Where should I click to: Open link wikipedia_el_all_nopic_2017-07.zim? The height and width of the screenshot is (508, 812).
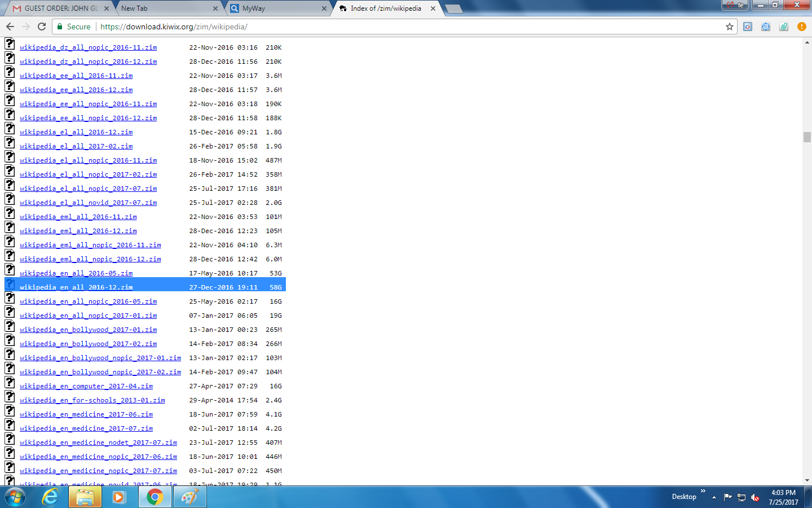click(x=89, y=189)
